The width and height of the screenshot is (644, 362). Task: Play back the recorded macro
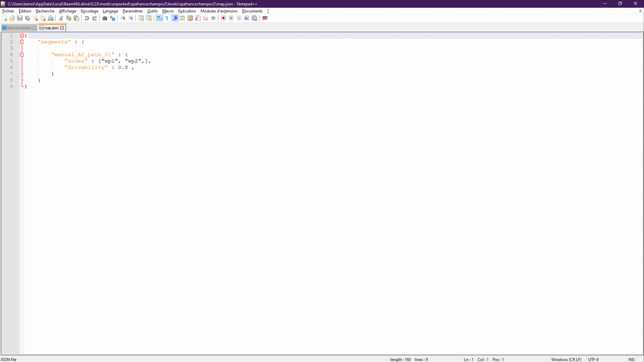point(239,18)
